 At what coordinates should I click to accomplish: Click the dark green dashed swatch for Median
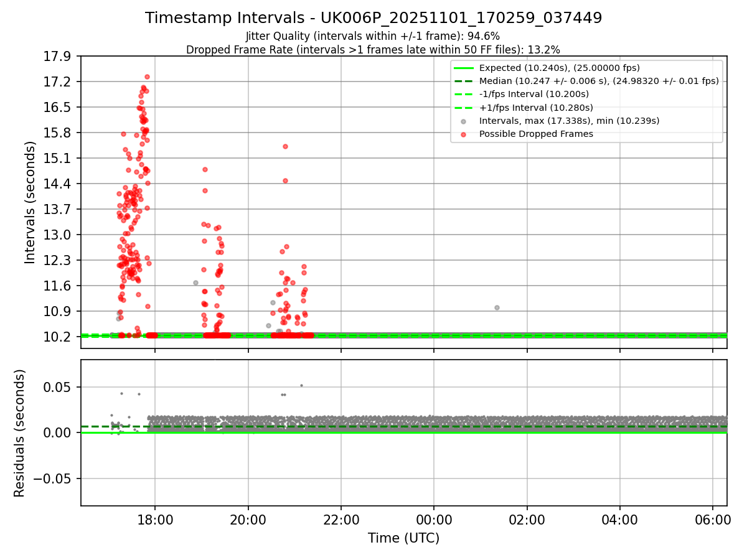[x=464, y=81]
